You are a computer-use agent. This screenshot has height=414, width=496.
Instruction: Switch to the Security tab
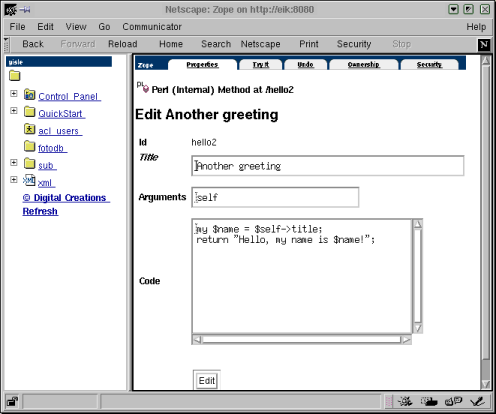pos(429,65)
